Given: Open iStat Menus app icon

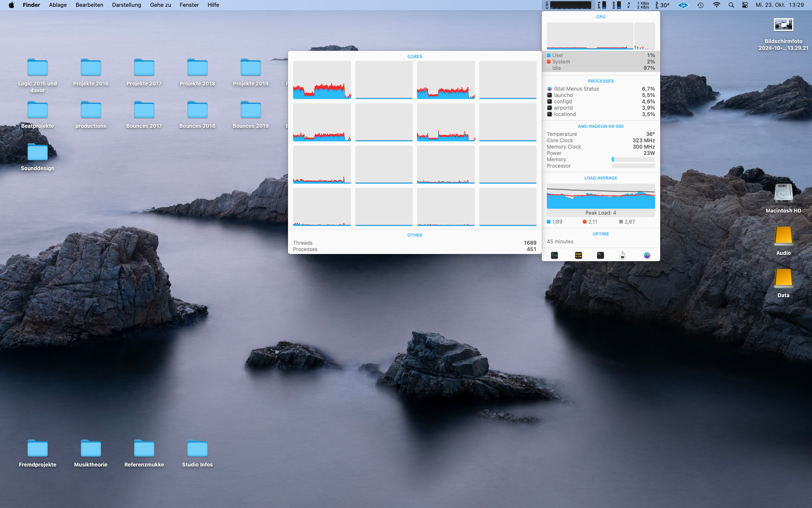Looking at the screenshot, I should click(647, 255).
